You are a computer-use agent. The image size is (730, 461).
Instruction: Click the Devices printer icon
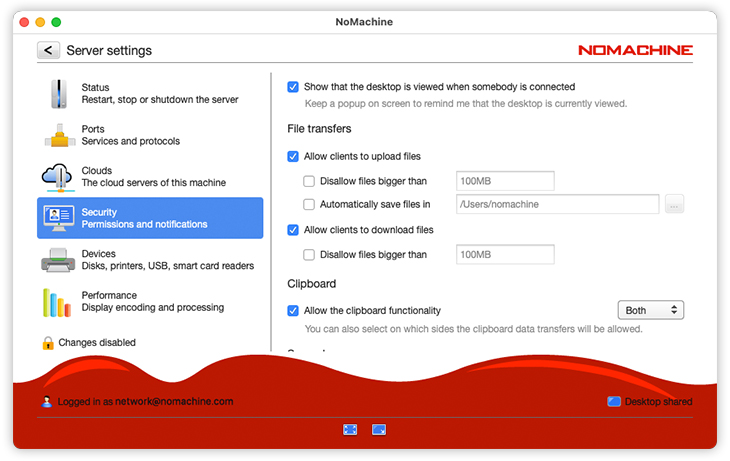(x=58, y=260)
